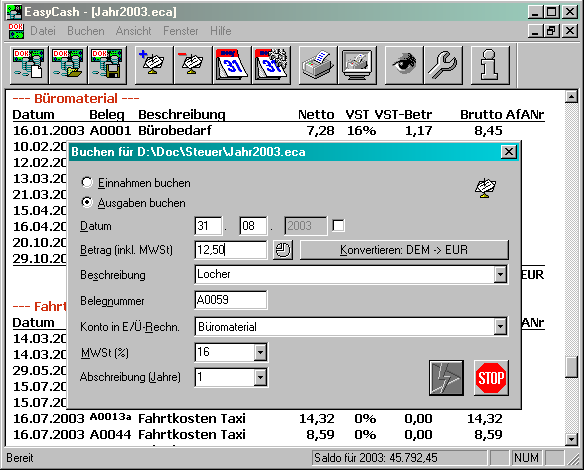Click the A0044 Fahrtkosten Taxi entry
584x470 pixels.
(x=192, y=435)
